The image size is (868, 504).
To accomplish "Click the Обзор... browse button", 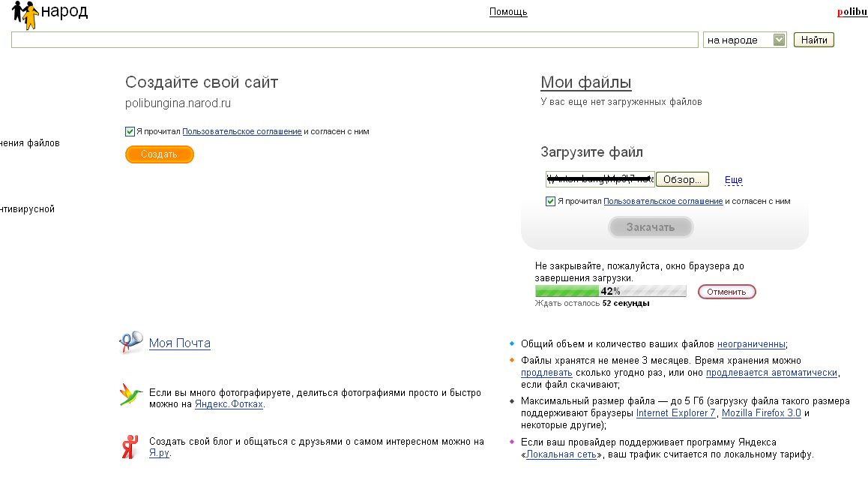I will [x=682, y=179].
